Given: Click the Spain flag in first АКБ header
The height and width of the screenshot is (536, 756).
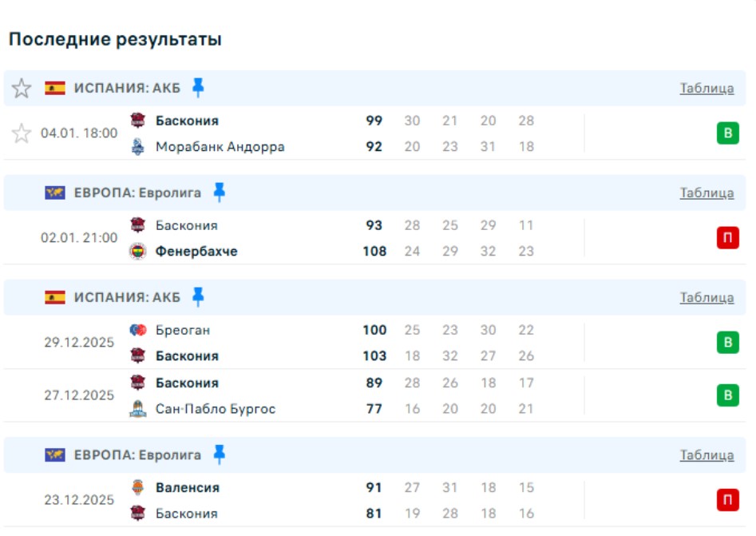Looking at the screenshot, I should coord(55,89).
